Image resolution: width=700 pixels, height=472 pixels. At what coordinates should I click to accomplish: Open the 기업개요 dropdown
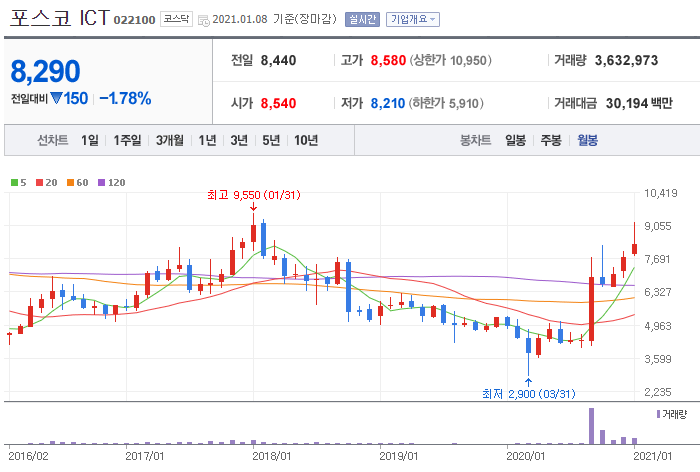[413, 19]
